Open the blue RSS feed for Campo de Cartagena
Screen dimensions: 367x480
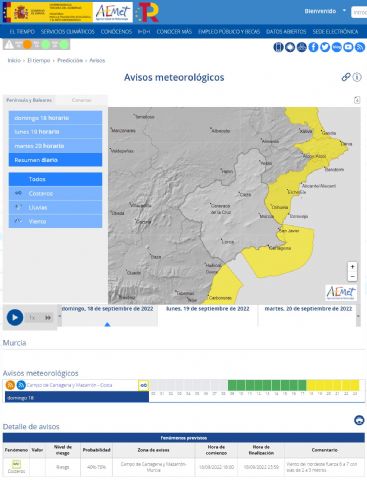pos(21,385)
